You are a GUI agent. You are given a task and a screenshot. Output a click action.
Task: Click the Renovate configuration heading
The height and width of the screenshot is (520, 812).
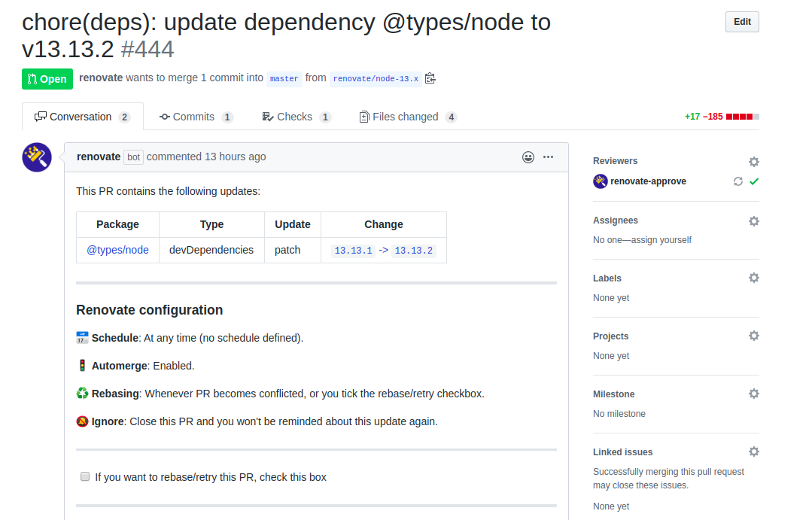(149, 310)
